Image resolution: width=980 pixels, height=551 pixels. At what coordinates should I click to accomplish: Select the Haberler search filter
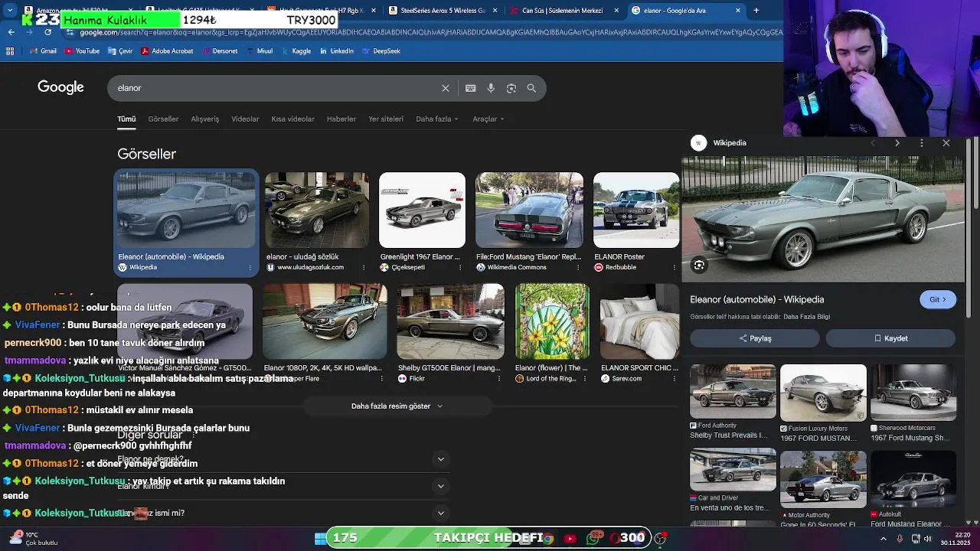tap(341, 119)
